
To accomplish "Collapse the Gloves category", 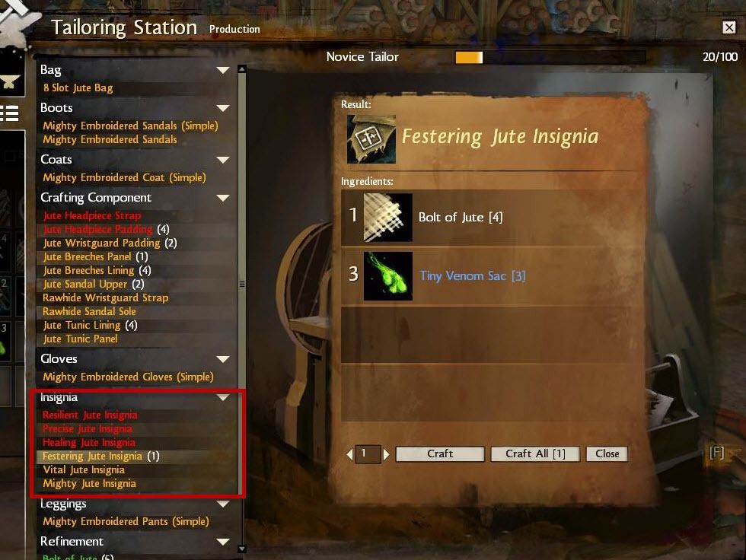I will [222, 358].
